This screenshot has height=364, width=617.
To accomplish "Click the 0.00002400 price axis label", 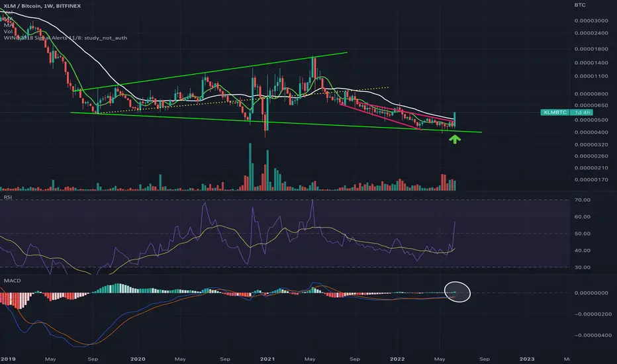I will pos(591,33).
